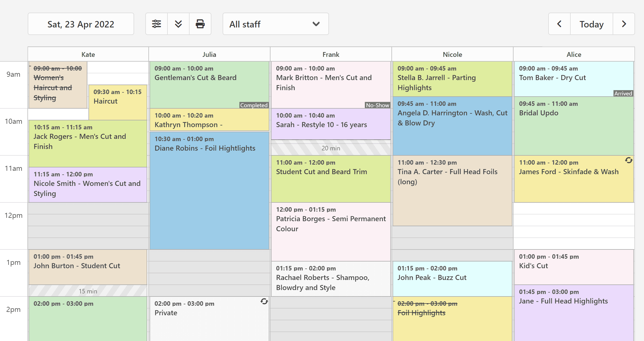Open the filter settings (sliders icon)
Viewport: 644px width, 341px height.
click(156, 24)
